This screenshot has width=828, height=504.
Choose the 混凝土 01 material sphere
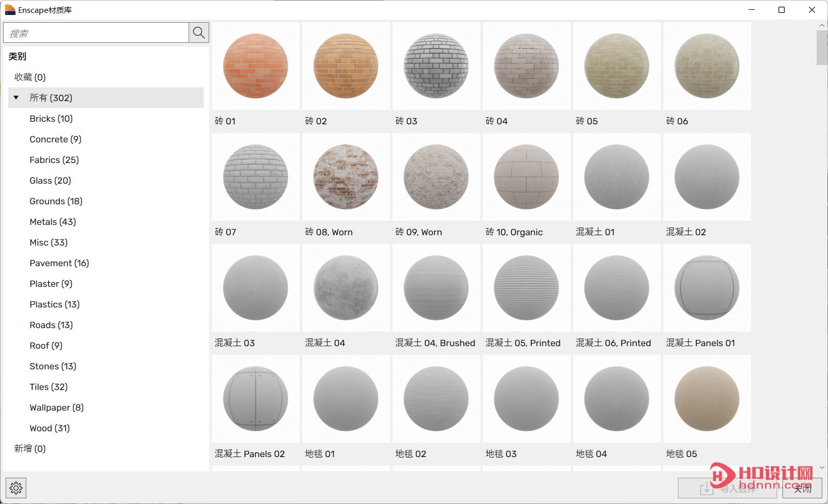click(616, 177)
